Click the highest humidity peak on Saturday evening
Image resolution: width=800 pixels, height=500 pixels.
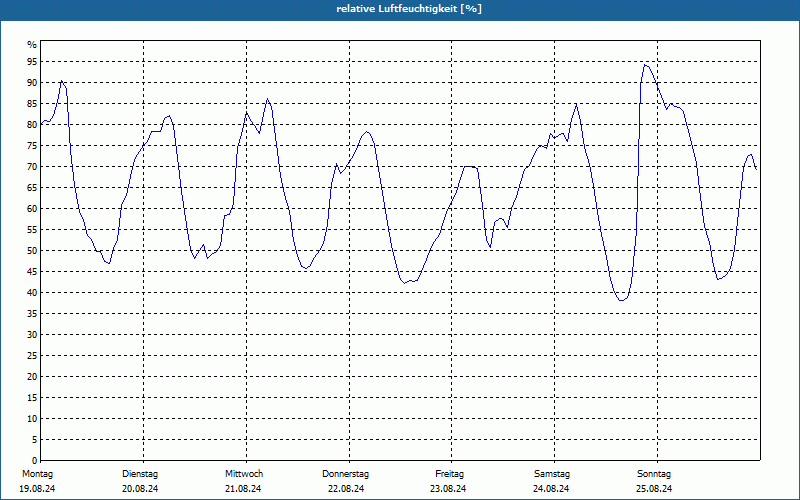(645, 65)
